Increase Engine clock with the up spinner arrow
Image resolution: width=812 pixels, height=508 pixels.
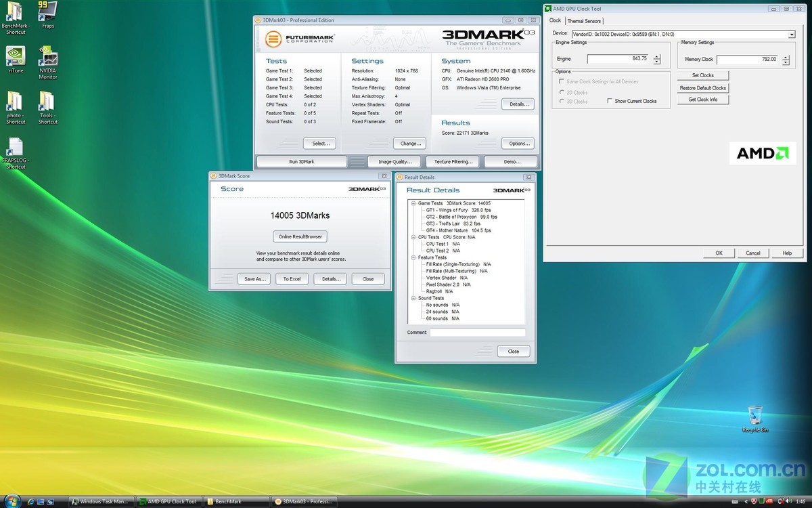[x=656, y=56]
